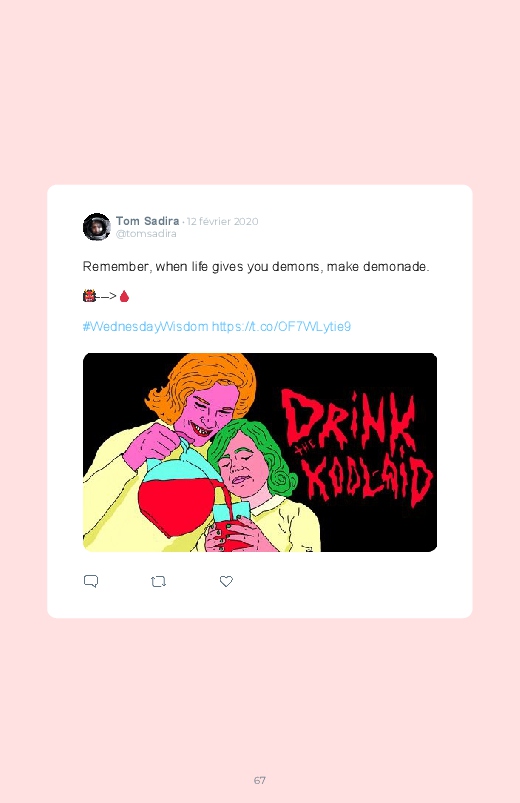Click the reply speech bubble icon

tap(91, 581)
